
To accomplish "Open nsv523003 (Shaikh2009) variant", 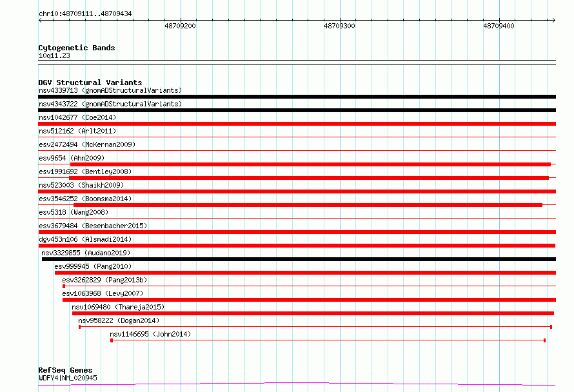I will coord(81,185).
